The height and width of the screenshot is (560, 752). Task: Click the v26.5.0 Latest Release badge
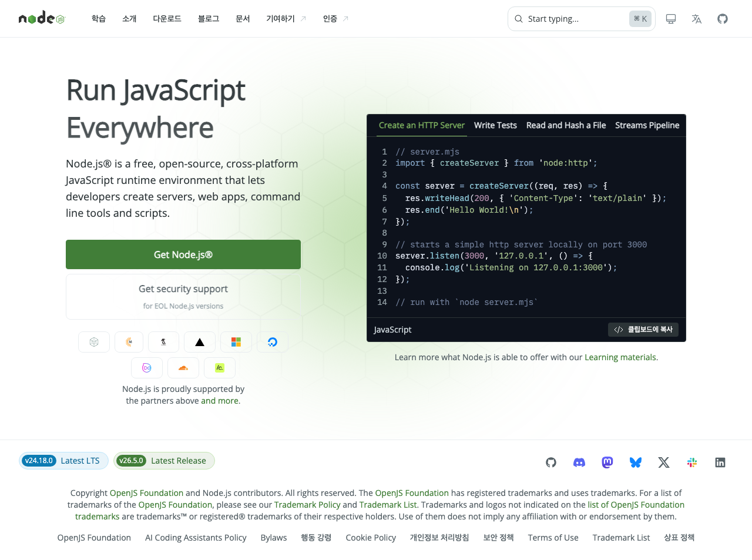[164, 461]
